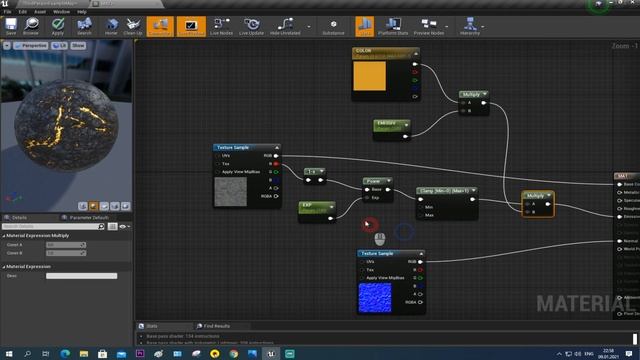The image size is (640, 360).
Task: Open the Microsoft Store taskbar icon
Action: [102, 354]
